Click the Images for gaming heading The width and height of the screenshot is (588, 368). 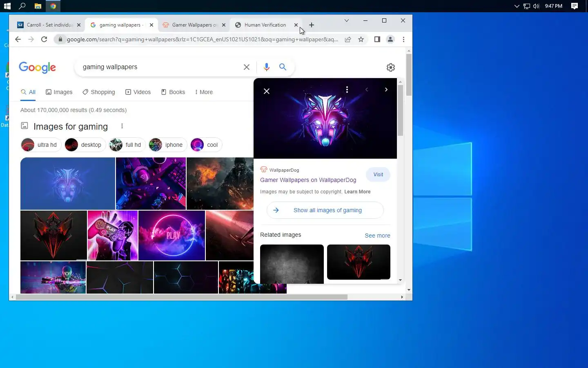[71, 126]
